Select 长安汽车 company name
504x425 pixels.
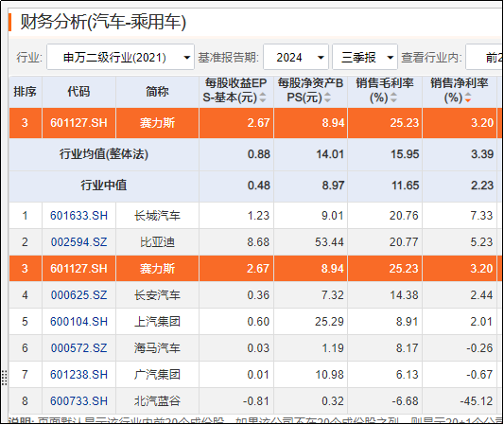pyautogui.click(x=157, y=295)
